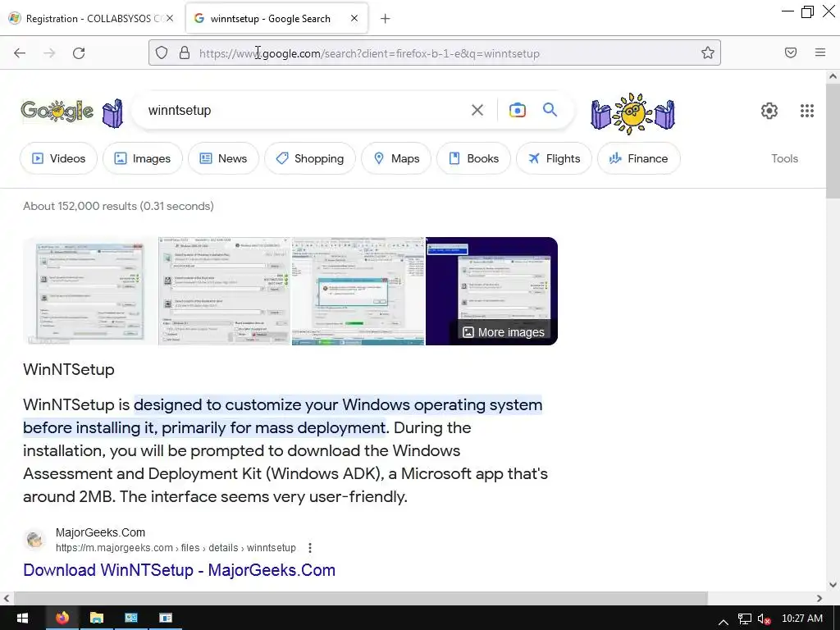Open a new tab with plus button
840x630 pixels.
tap(386, 19)
